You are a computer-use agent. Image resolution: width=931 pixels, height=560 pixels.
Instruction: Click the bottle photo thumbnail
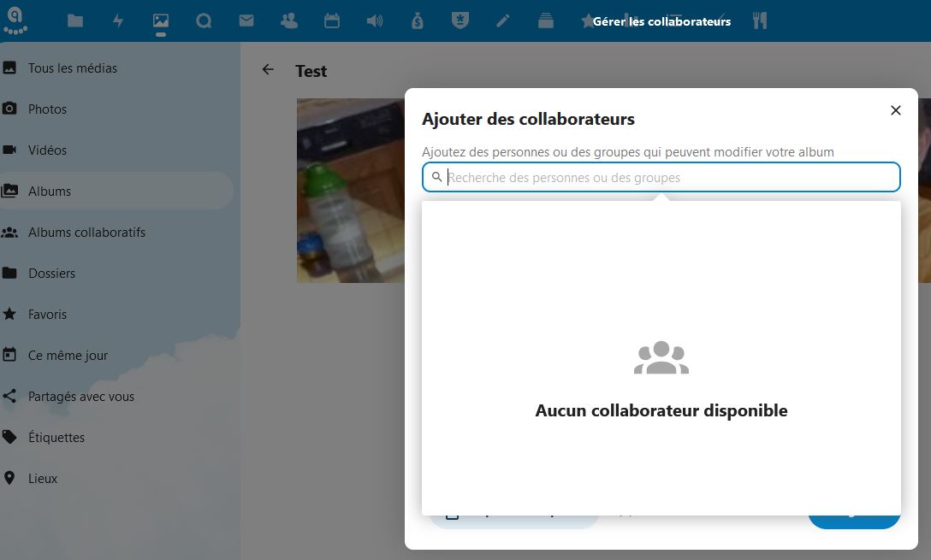click(x=350, y=191)
